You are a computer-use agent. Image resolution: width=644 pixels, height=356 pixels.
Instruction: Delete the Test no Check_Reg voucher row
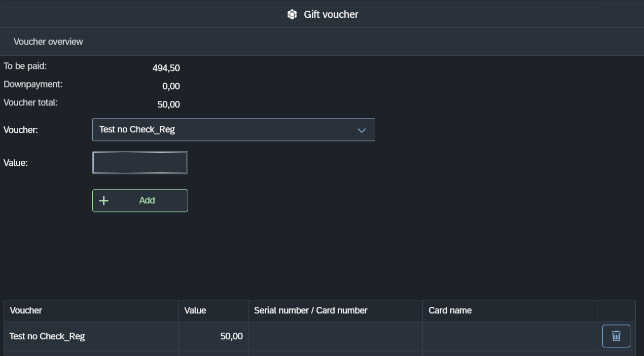pyautogui.click(x=616, y=336)
